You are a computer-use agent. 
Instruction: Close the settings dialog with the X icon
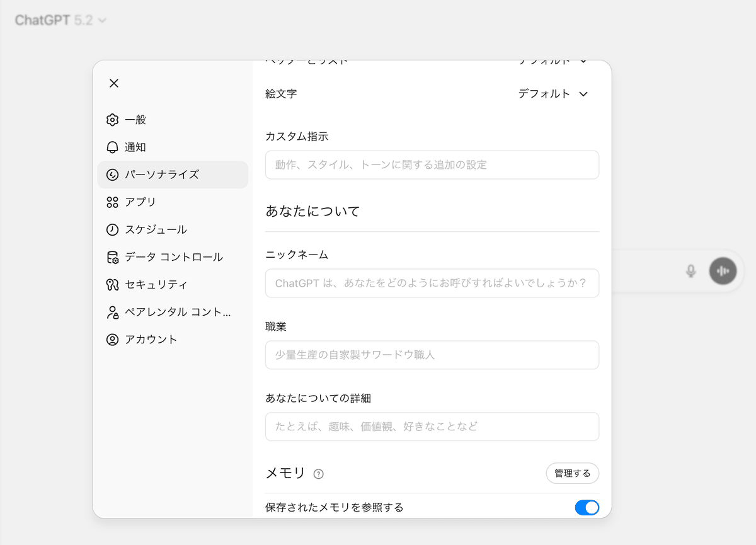click(114, 83)
